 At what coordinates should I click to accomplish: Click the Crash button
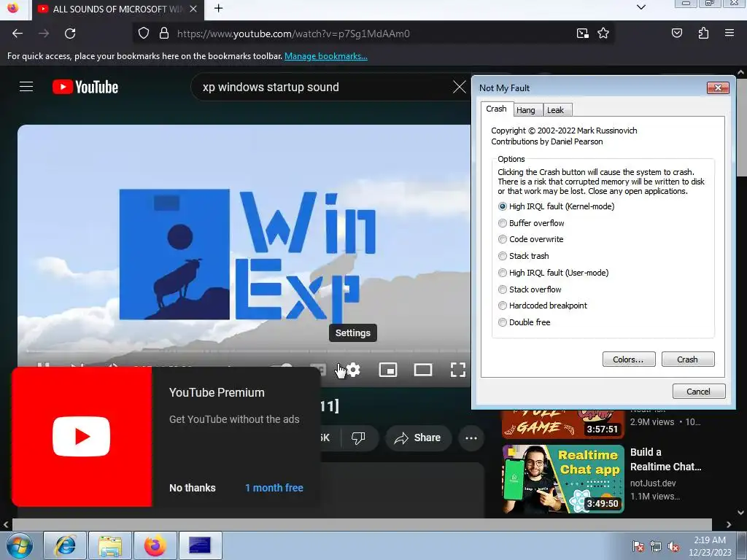coord(688,359)
